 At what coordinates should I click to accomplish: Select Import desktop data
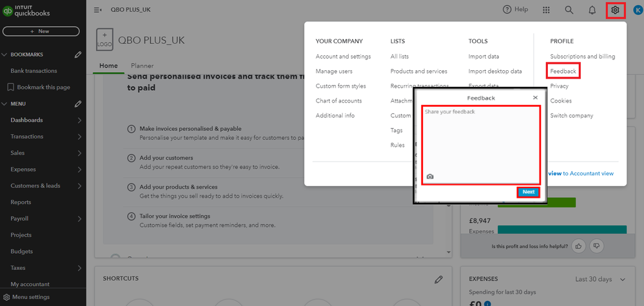(495, 72)
